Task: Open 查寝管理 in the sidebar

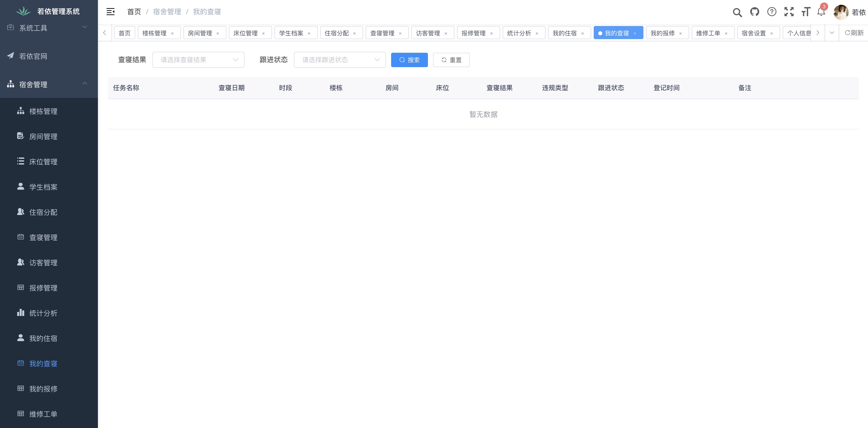Action: tap(49, 237)
